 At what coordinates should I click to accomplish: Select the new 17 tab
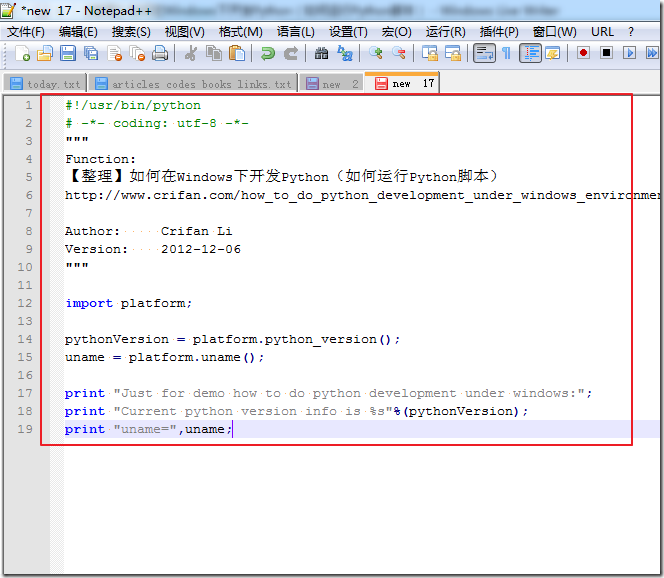tap(401, 83)
